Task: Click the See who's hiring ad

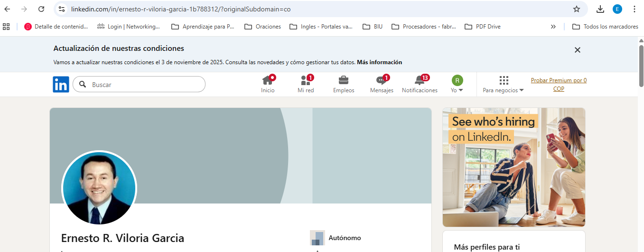Action: (514, 167)
